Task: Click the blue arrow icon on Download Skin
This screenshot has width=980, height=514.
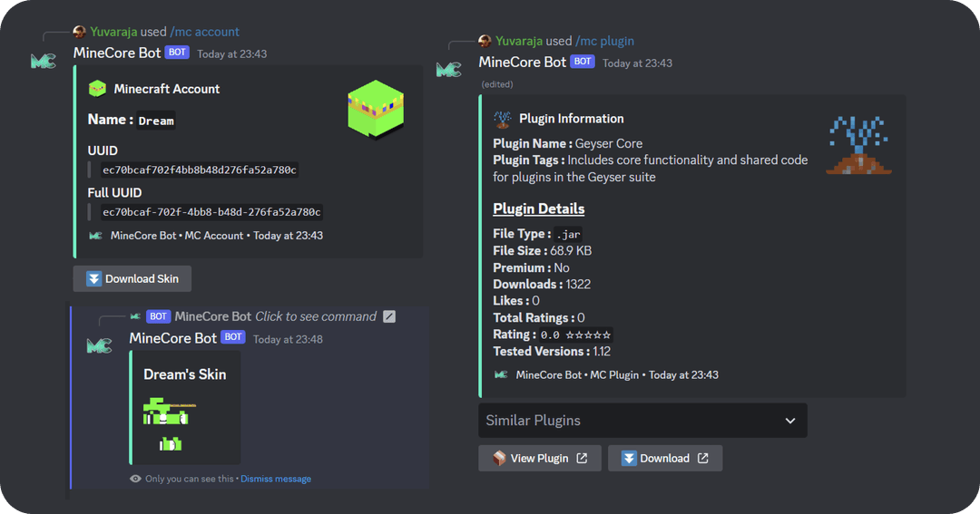Action: (x=93, y=278)
